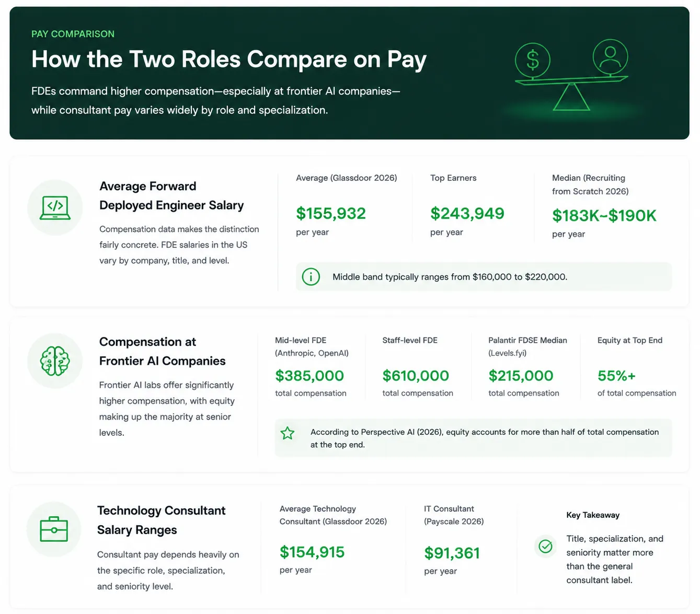The width and height of the screenshot is (700, 614).
Task: Click the briefcase icon beside Technology Consultant
Action: 54,529
